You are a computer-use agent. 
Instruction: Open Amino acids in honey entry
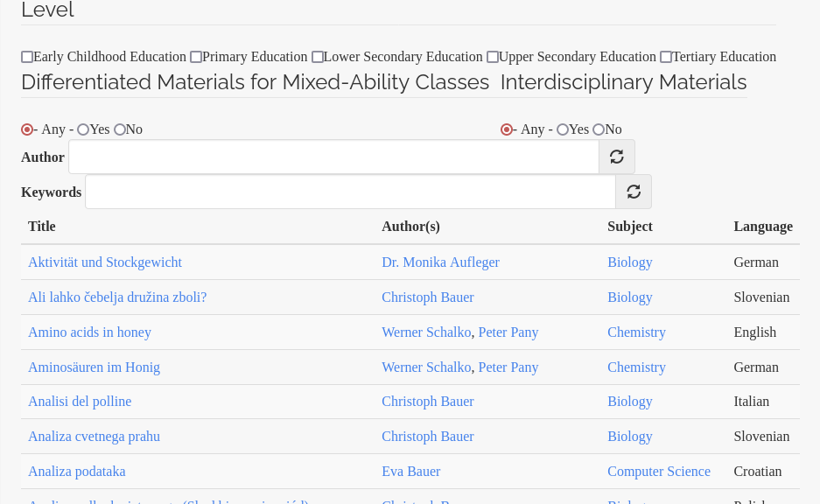pyautogui.click(x=89, y=332)
